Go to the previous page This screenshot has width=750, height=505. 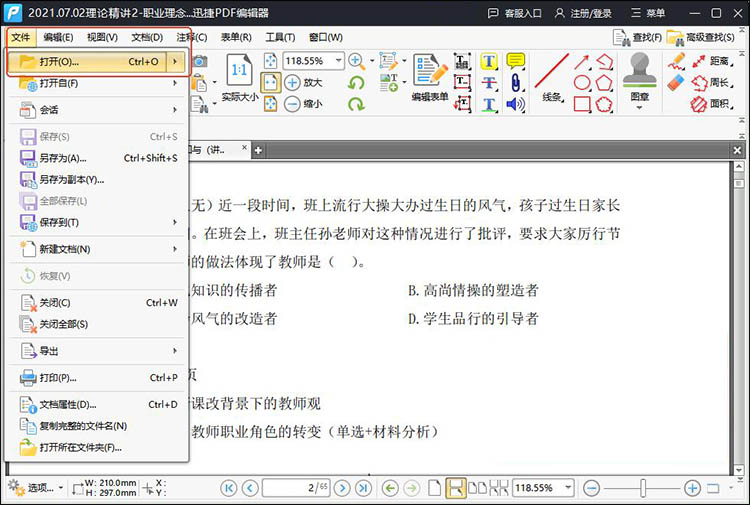(x=250, y=488)
